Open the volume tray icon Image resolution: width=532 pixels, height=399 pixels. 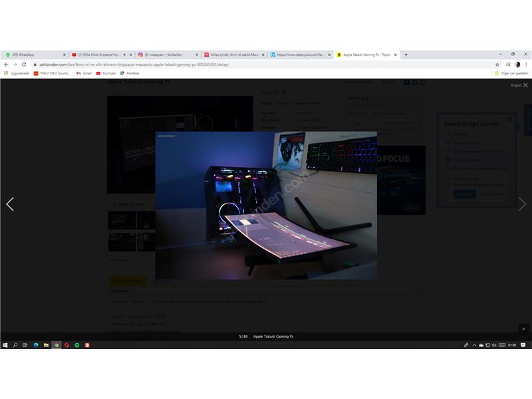494,345
